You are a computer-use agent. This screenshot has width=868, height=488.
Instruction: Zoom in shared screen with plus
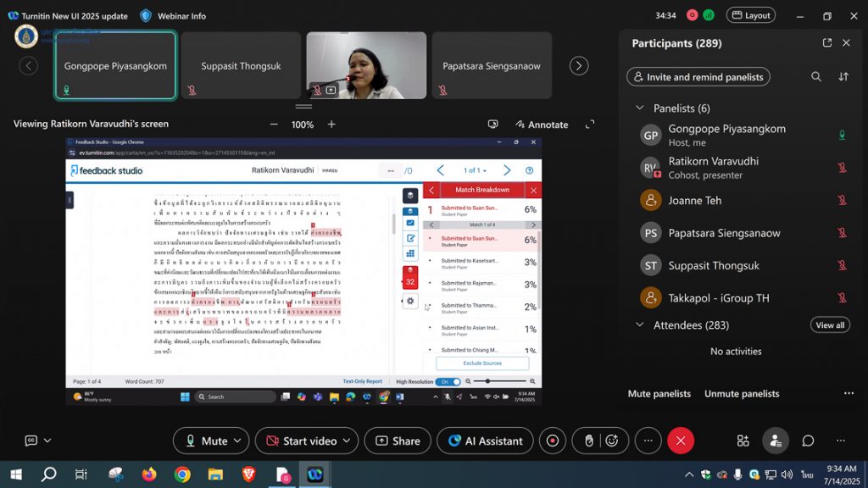(x=331, y=125)
